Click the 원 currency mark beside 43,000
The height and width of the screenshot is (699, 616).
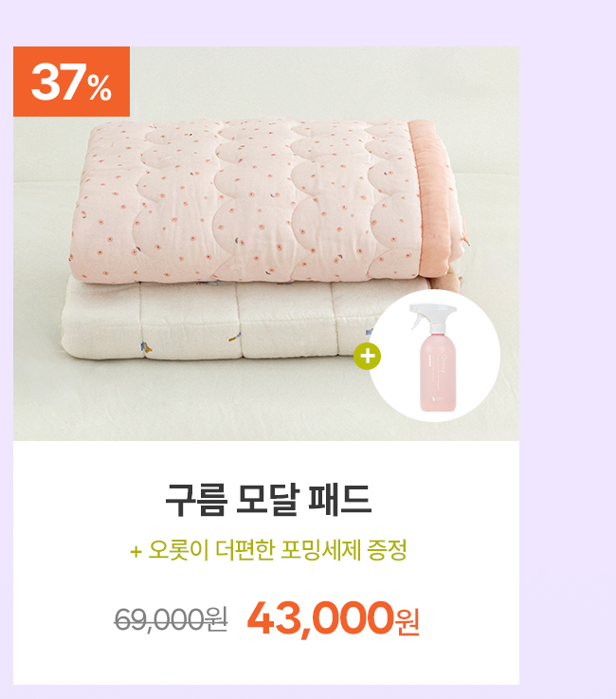408,622
